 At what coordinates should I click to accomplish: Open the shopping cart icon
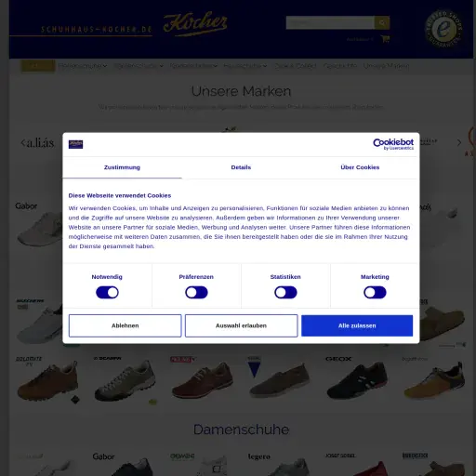pos(386,39)
